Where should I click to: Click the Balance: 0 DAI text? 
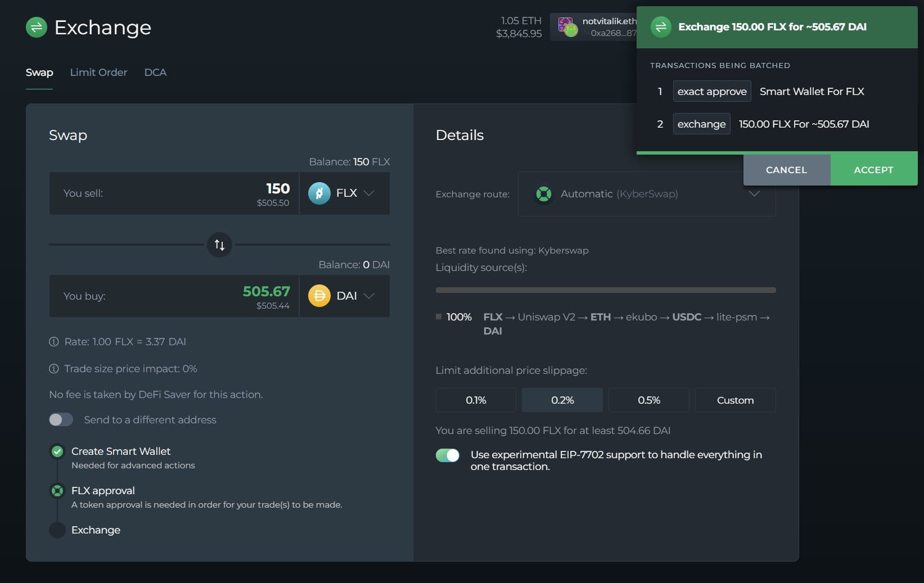tap(354, 264)
